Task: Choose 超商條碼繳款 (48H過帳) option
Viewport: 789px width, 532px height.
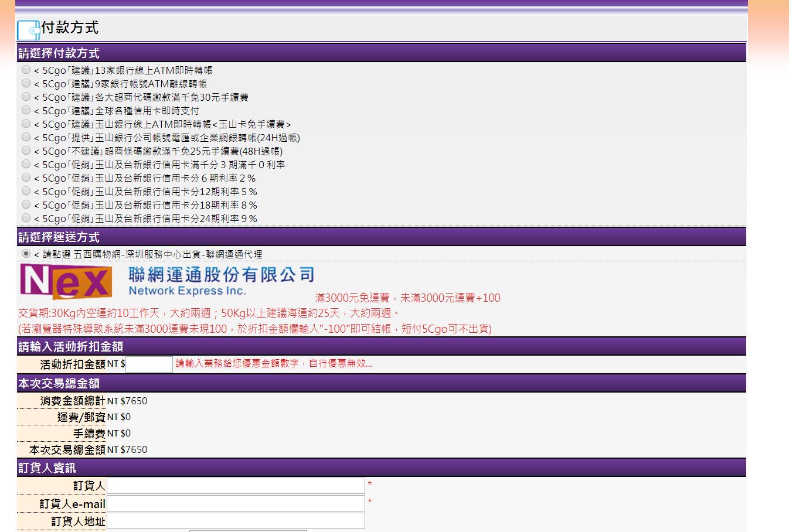Action: click(26, 151)
